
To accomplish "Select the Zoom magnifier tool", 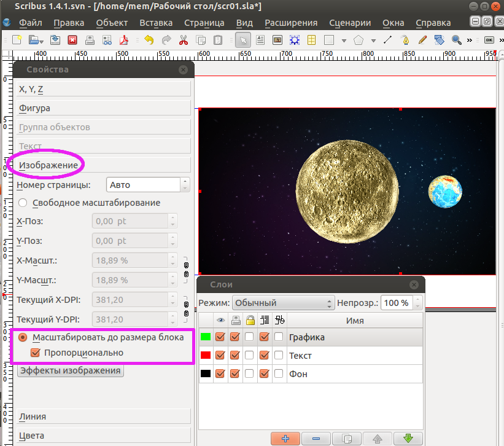I will pos(457,40).
